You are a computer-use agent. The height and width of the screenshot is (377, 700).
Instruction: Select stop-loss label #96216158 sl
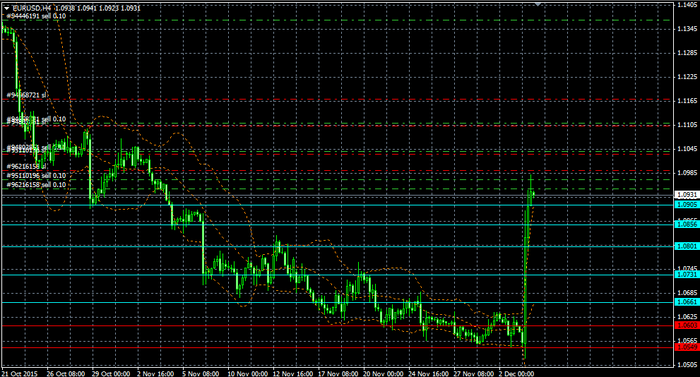coord(26,167)
